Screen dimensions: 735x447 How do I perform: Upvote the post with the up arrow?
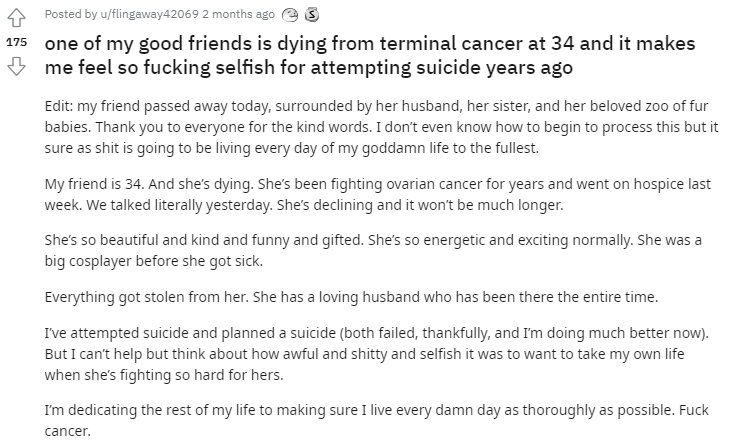click(16, 18)
